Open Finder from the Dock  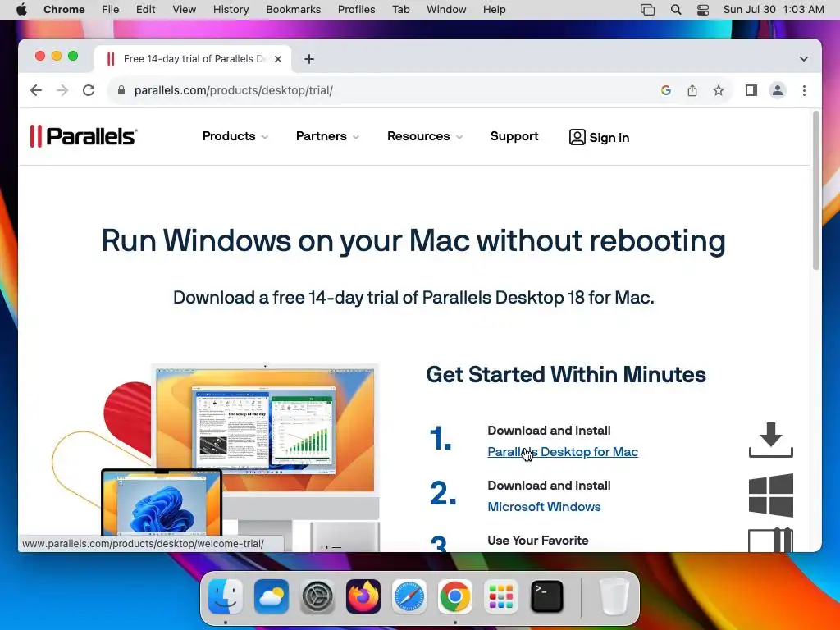pyautogui.click(x=226, y=596)
